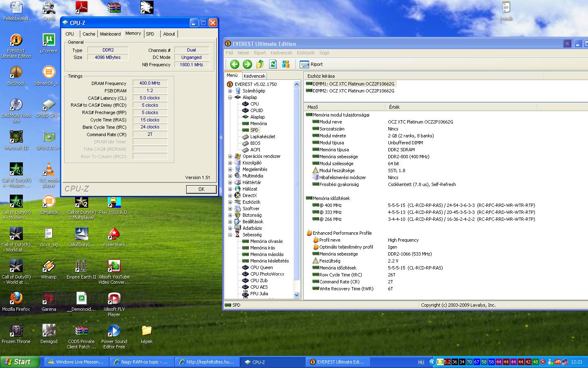The height and width of the screenshot is (368, 588).
Task: Select the képek folder on desktop
Action: tap(147, 334)
